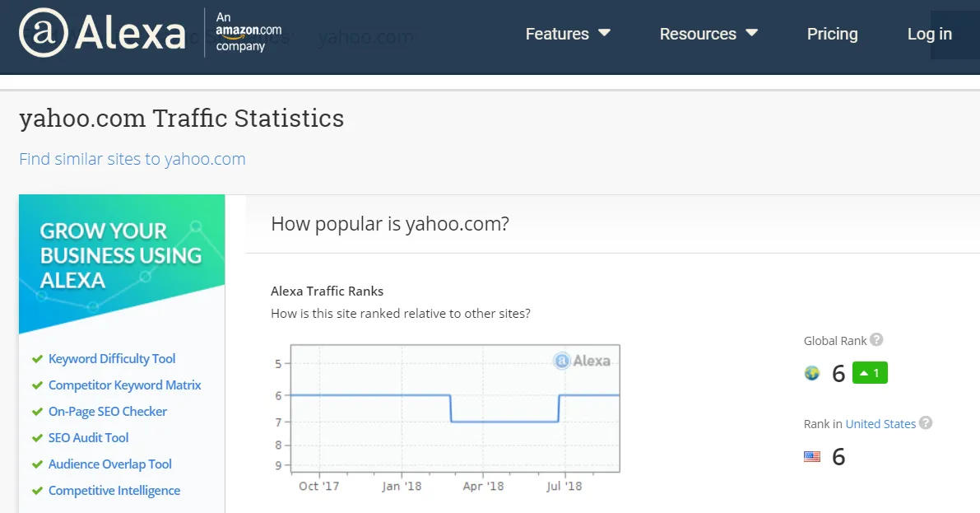Click the Grow Your Business Using Alexa banner
This screenshot has height=513, width=980.
point(122,263)
